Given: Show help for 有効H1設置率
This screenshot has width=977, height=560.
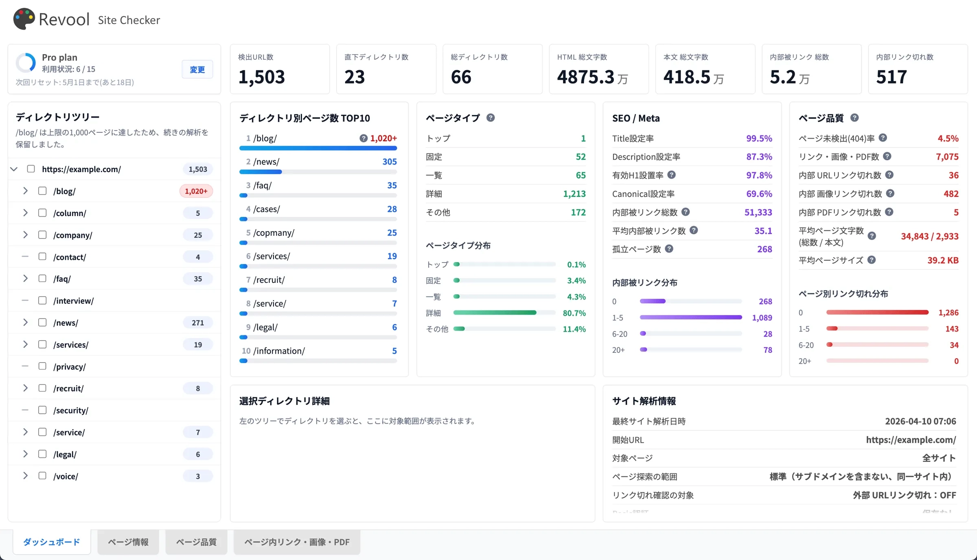Looking at the screenshot, I should [672, 175].
